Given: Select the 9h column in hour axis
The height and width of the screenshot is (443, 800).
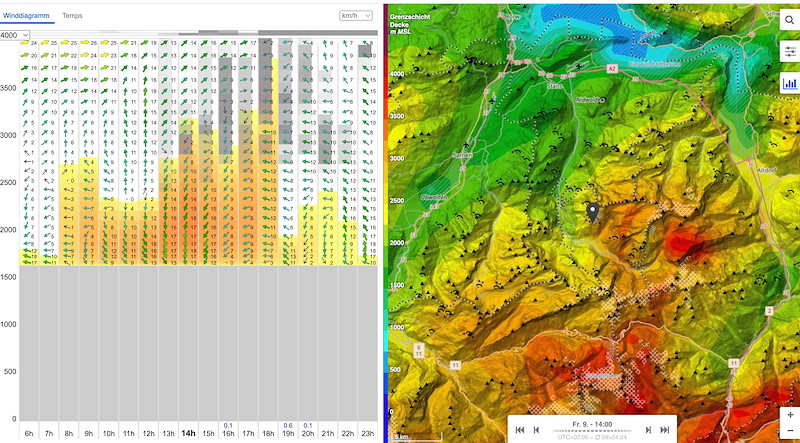Looking at the screenshot, I should tap(88, 433).
